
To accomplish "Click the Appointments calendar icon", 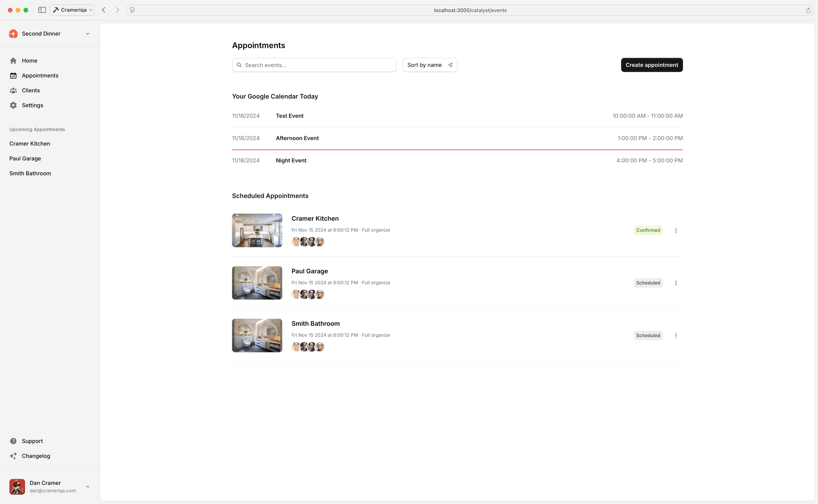I will pyautogui.click(x=13, y=76).
